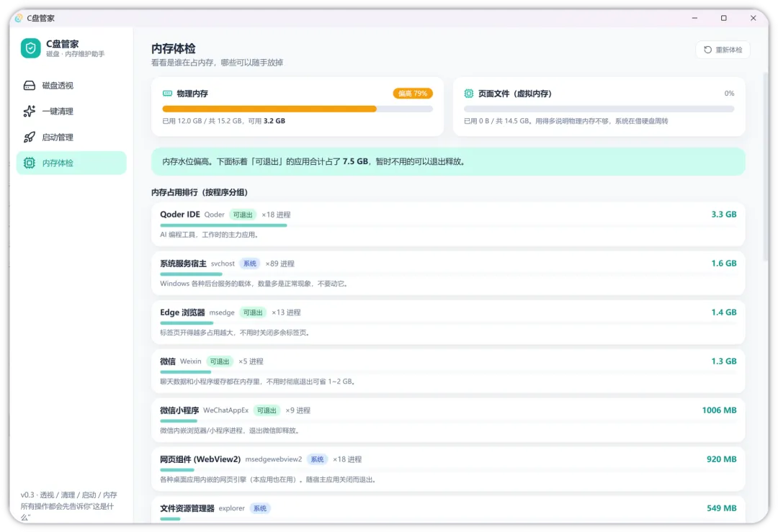Go to the 启动管理 section

coord(71,137)
